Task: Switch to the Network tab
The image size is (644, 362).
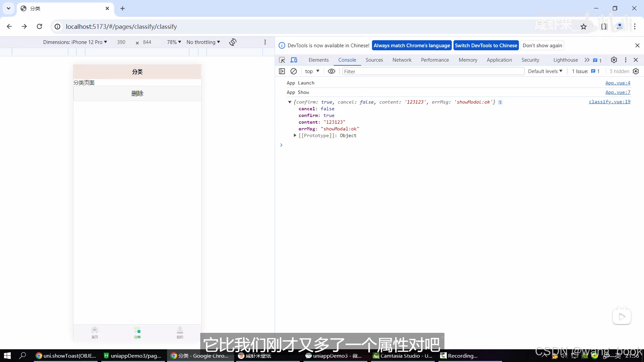Action: pyautogui.click(x=402, y=60)
